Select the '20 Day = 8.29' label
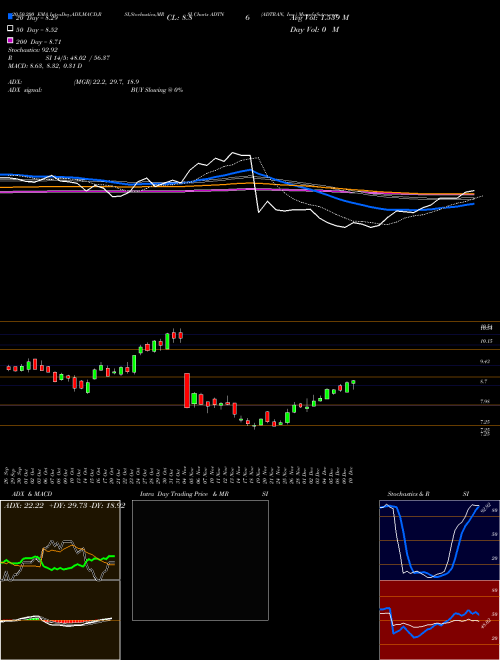This screenshot has width=500, height=660. (37, 19)
